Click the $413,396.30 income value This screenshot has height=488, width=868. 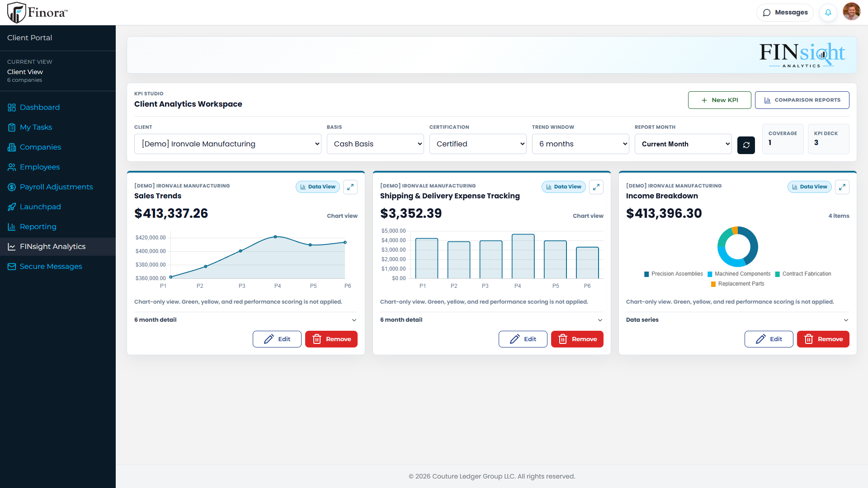click(x=664, y=214)
